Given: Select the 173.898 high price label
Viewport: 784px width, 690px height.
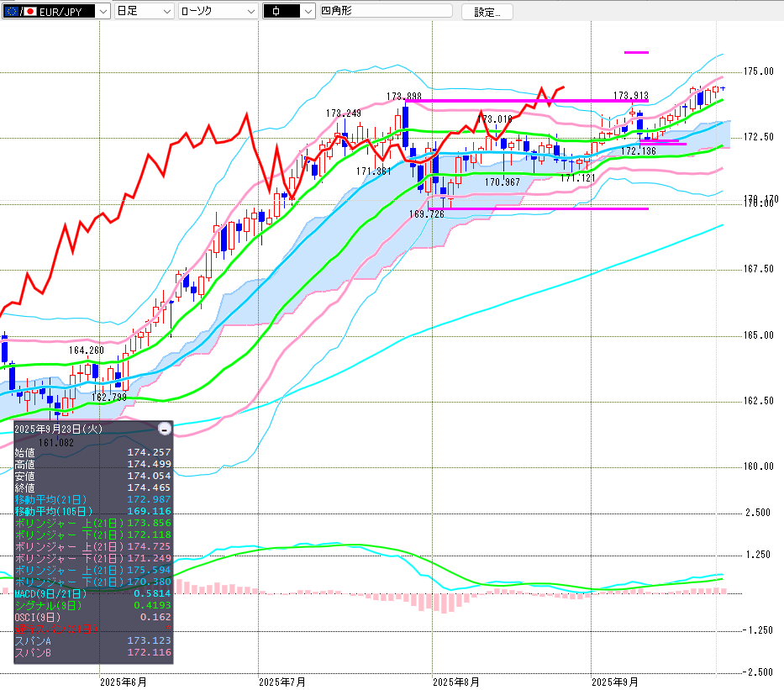Looking at the screenshot, I should pos(403,97).
